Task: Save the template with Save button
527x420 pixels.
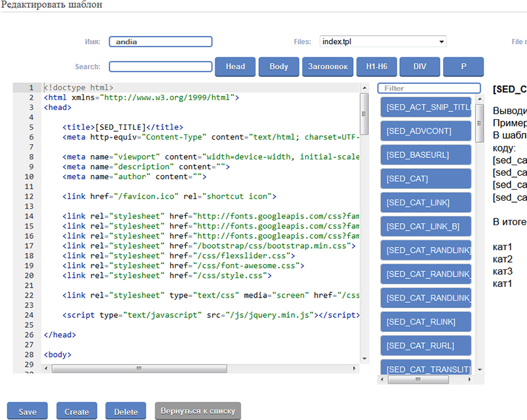Action: click(x=28, y=411)
